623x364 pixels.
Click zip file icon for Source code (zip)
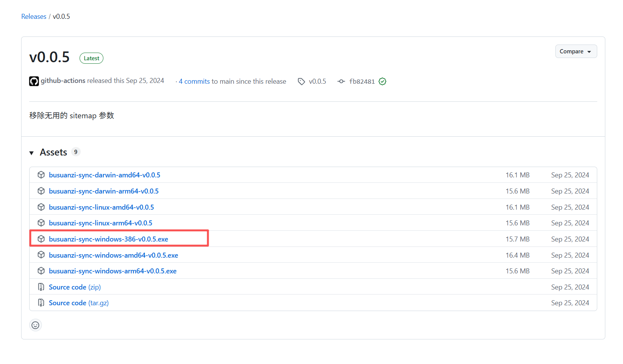[x=41, y=287]
